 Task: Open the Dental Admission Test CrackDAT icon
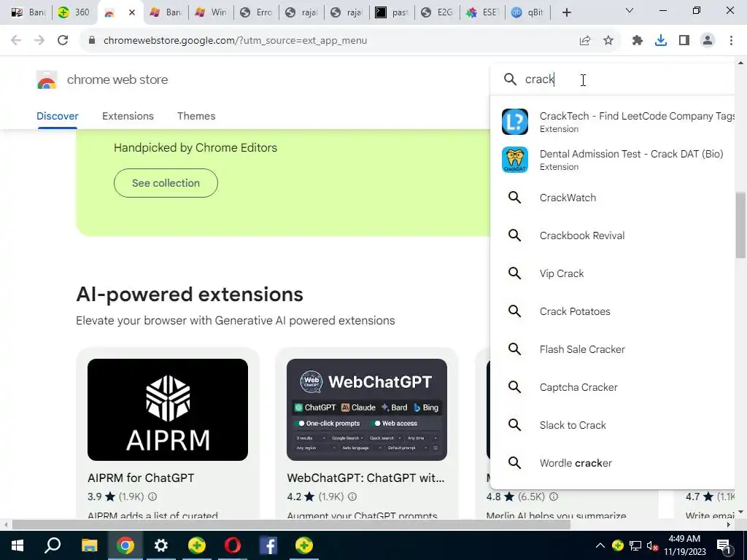click(514, 160)
